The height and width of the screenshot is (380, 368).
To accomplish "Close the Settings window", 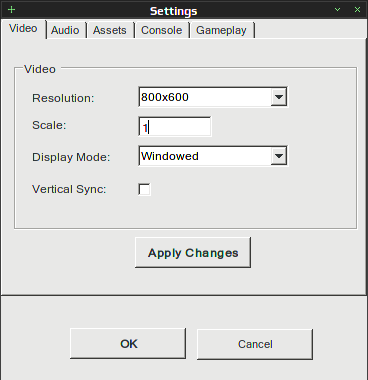I will (x=357, y=9).
